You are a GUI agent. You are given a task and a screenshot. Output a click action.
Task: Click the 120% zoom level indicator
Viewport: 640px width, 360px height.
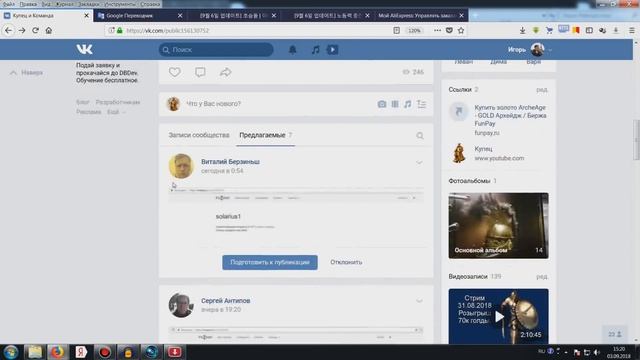click(x=414, y=31)
